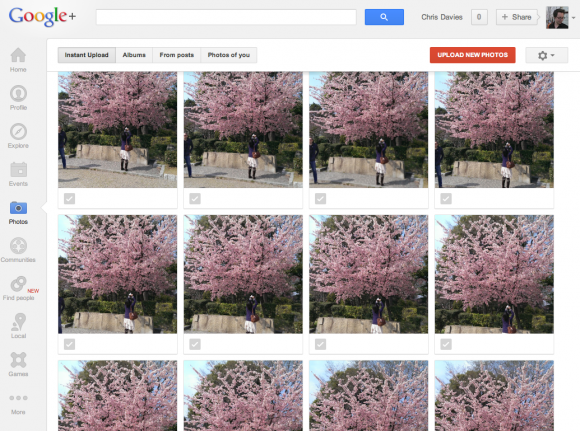
Task: Select the Photos camera icon
Action: pos(18,208)
